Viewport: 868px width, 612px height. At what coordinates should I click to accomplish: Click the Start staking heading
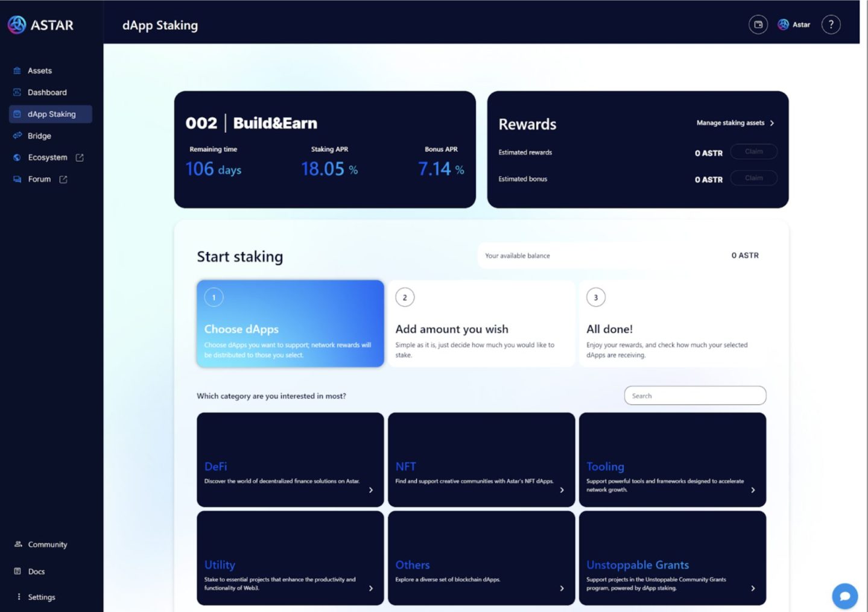point(240,257)
